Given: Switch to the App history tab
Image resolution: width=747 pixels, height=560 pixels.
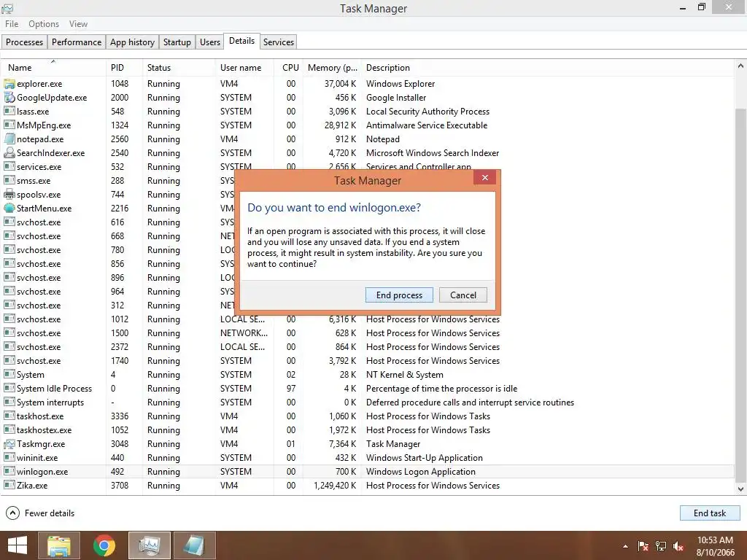Looking at the screenshot, I should coord(133,42).
